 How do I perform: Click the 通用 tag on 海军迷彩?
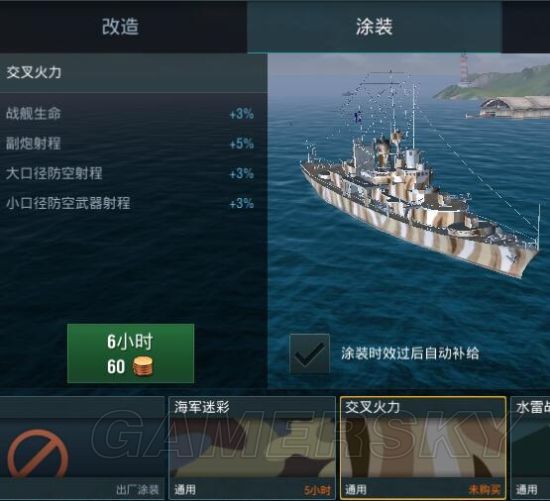(x=185, y=489)
